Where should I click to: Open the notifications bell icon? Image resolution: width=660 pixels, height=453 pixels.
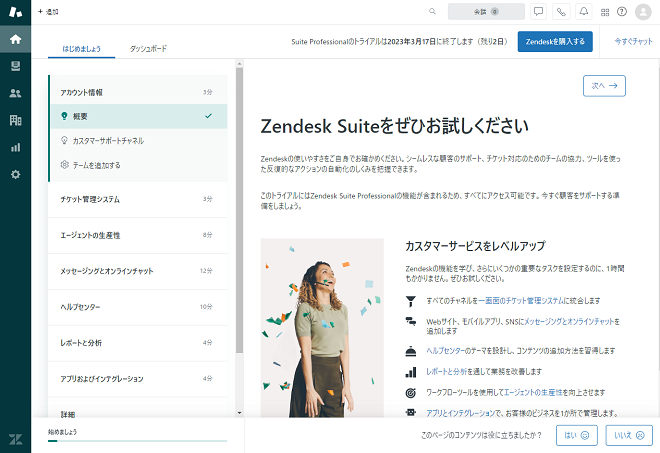click(584, 12)
